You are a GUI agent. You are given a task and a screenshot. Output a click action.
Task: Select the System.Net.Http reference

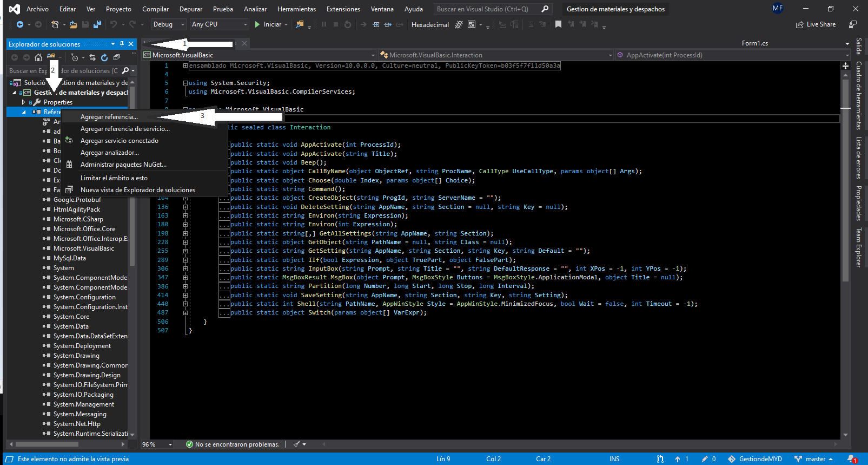77,424
